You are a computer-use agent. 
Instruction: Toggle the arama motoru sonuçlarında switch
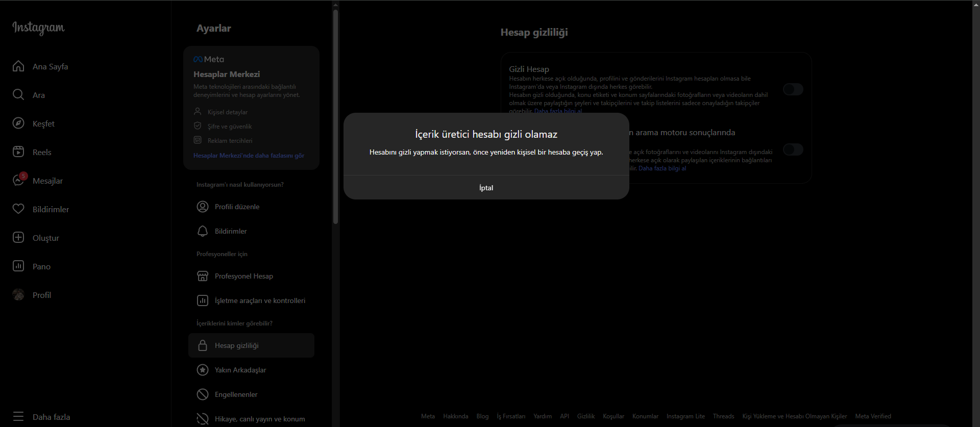[793, 149]
